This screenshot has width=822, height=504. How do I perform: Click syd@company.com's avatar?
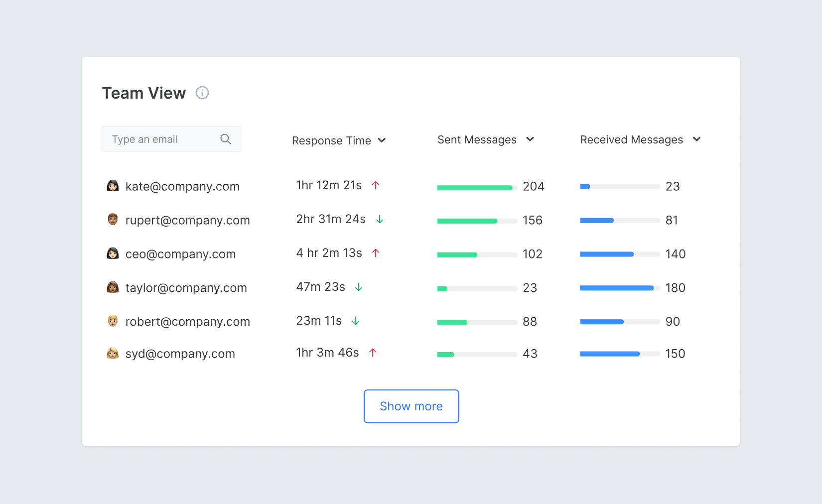[113, 353]
